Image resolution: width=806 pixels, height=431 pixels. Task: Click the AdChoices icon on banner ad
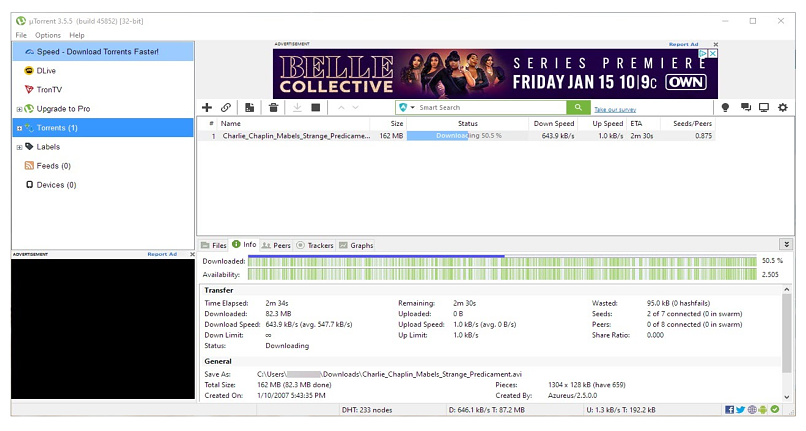coord(703,53)
